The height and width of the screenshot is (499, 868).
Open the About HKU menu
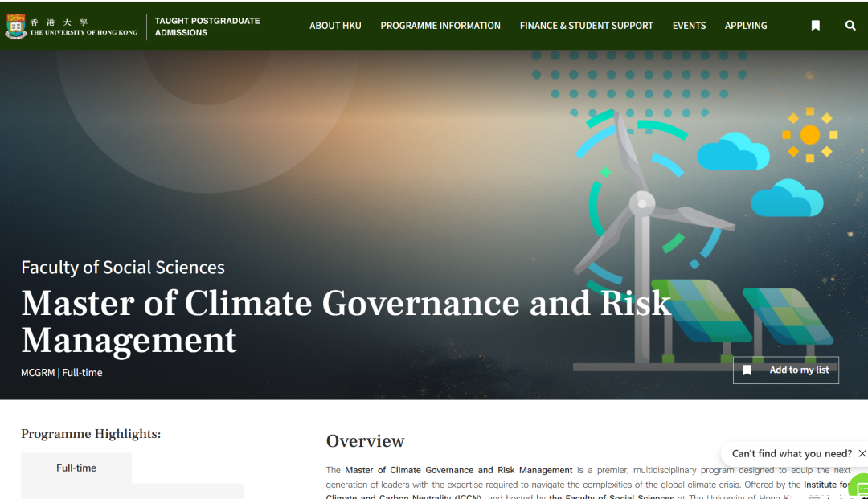[x=335, y=26]
